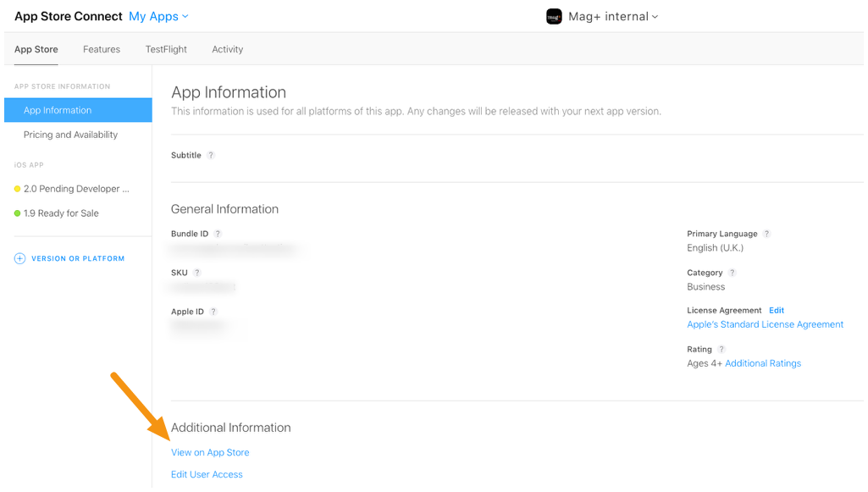
Task: Open Additional Ratings link
Action: click(763, 363)
